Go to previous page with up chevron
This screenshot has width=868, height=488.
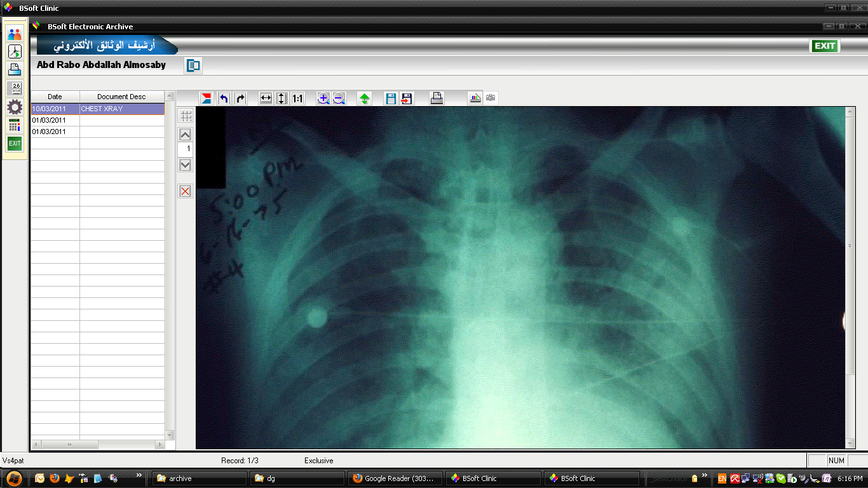point(186,134)
